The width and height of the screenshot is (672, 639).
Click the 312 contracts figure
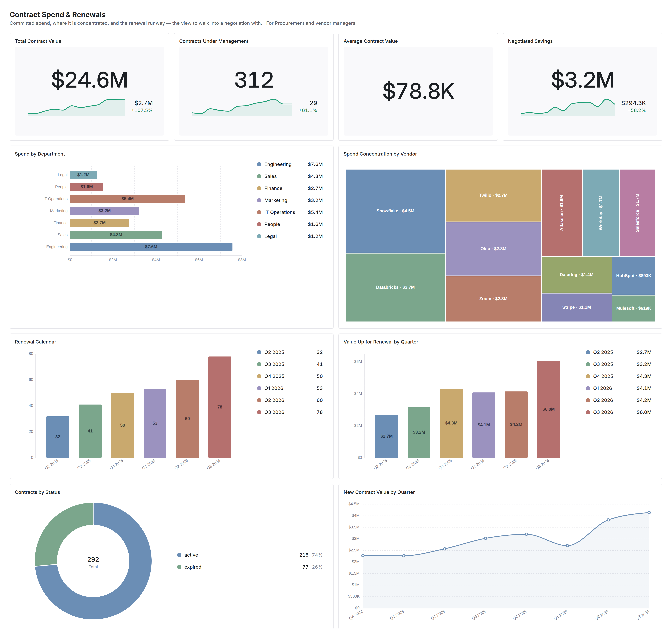[254, 80]
